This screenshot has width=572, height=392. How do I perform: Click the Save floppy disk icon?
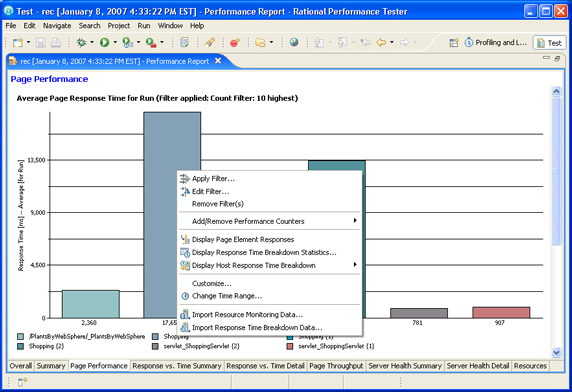click(x=40, y=43)
